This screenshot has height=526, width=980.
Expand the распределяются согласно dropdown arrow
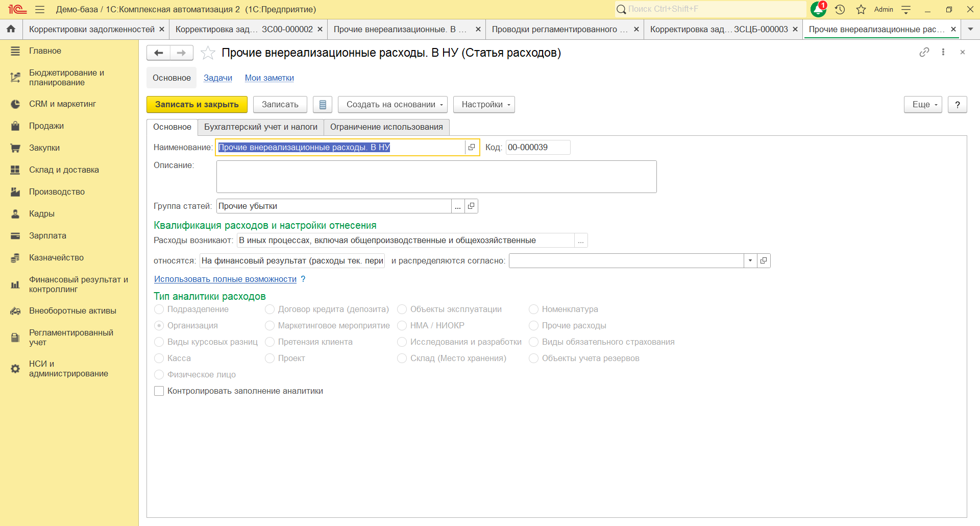coord(750,260)
